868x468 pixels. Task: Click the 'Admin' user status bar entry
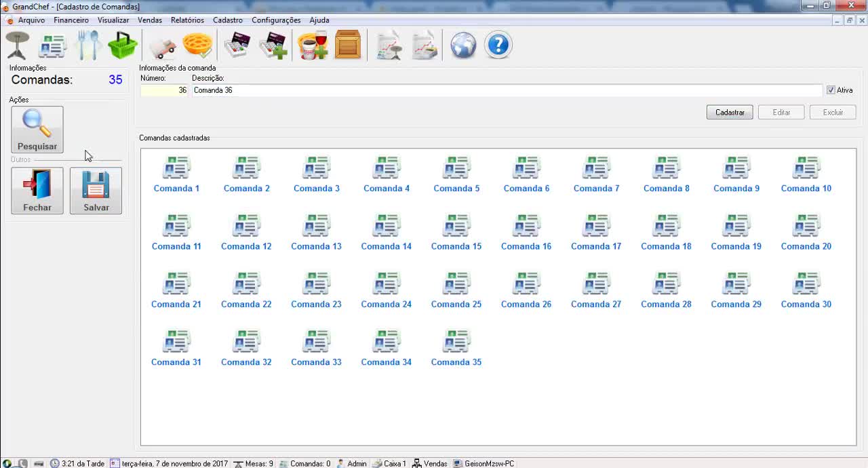[351, 464]
